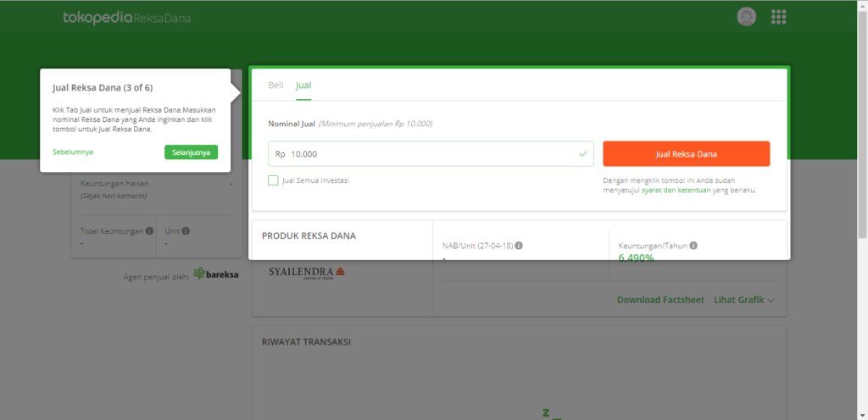Screen dimensions: 868x420
Task: Click info icon next to Total Keuntungan
Action: (149, 231)
